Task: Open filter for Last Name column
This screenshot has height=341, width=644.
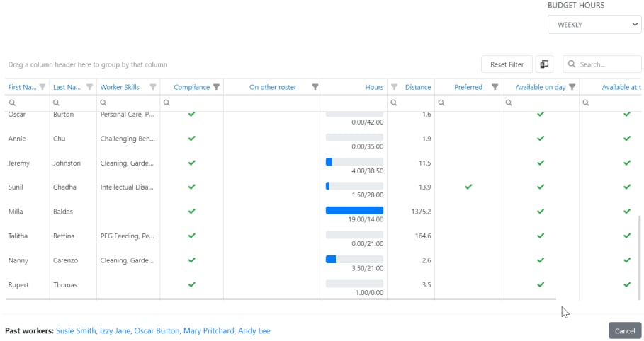Action: (89, 87)
